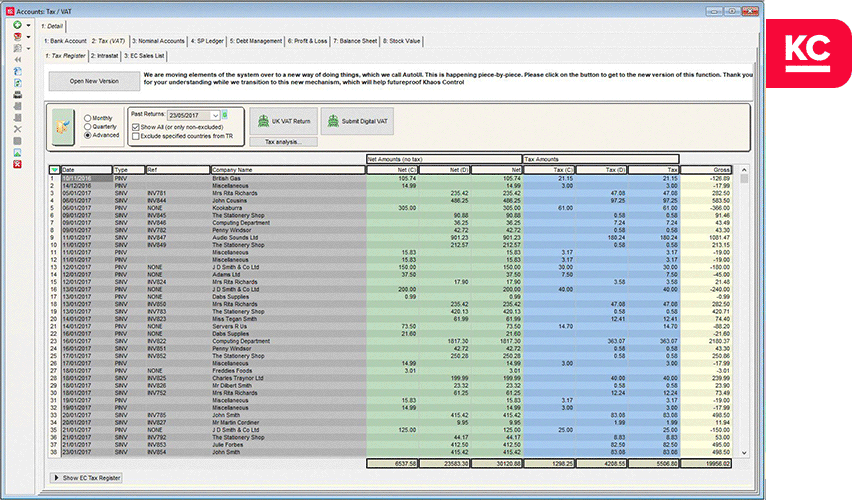
Task: Expand the arrow beside the search document icon
Action: pyautogui.click(x=28, y=49)
